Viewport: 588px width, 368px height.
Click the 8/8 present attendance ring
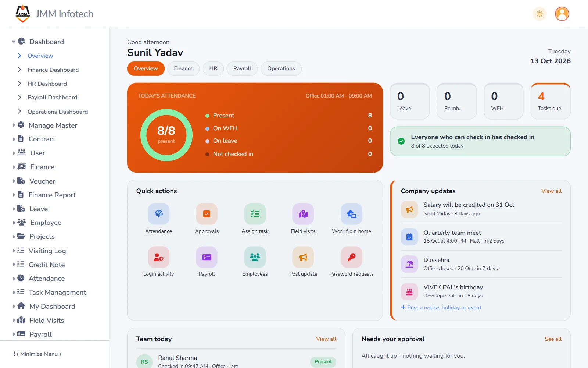click(x=166, y=135)
